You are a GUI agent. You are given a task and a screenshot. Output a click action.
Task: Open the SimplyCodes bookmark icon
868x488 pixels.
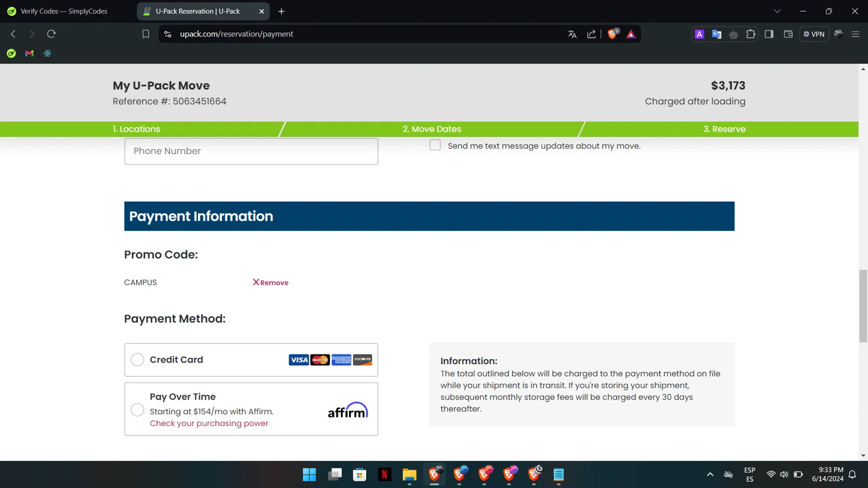11,53
